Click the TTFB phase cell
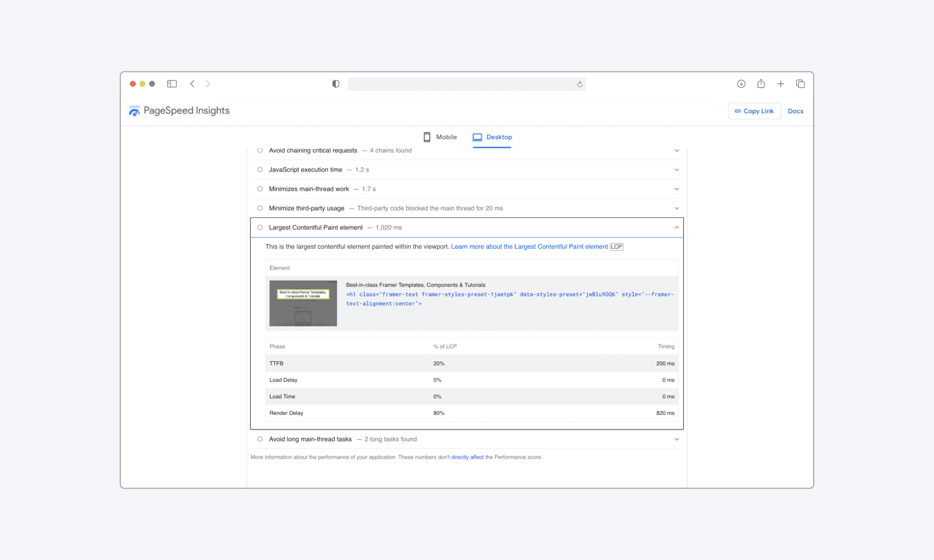Image resolution: width=934 pixels, height=560 pixels. pos(276,364)
